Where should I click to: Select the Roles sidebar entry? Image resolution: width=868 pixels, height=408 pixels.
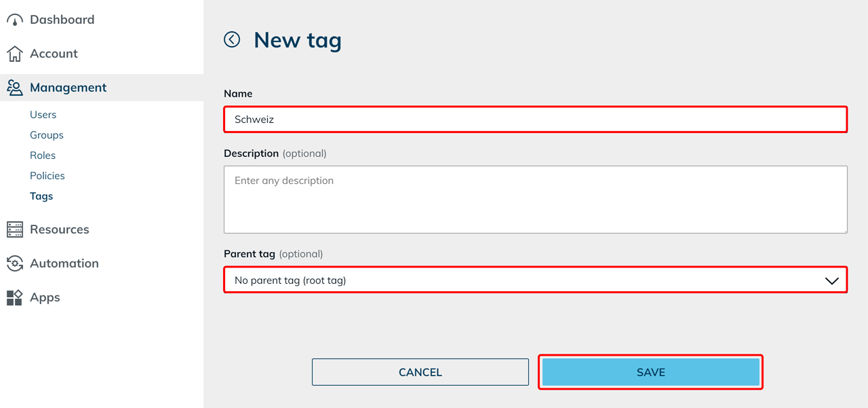click(x=43, y=155)
